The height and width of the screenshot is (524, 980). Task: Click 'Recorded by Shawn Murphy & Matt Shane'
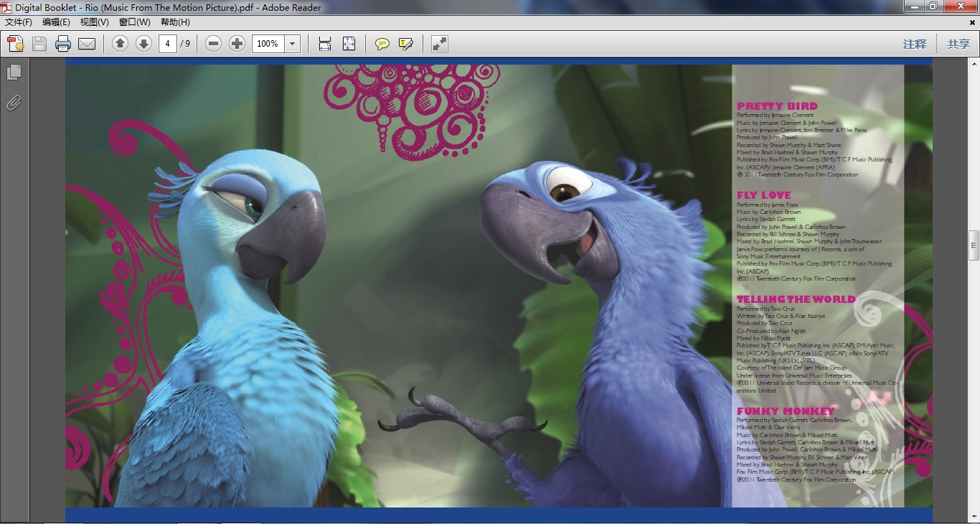click(788, 145)
